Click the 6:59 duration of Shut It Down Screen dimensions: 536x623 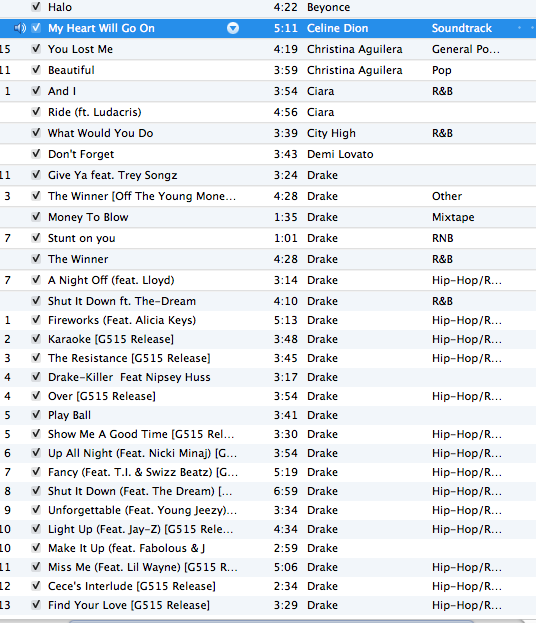[x=285, y=491]
